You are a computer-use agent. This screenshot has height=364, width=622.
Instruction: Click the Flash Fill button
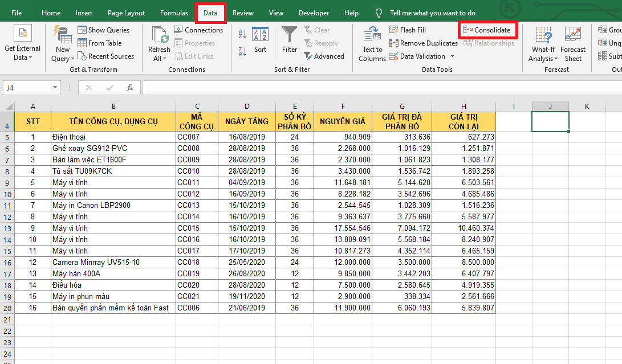(407, 30)
